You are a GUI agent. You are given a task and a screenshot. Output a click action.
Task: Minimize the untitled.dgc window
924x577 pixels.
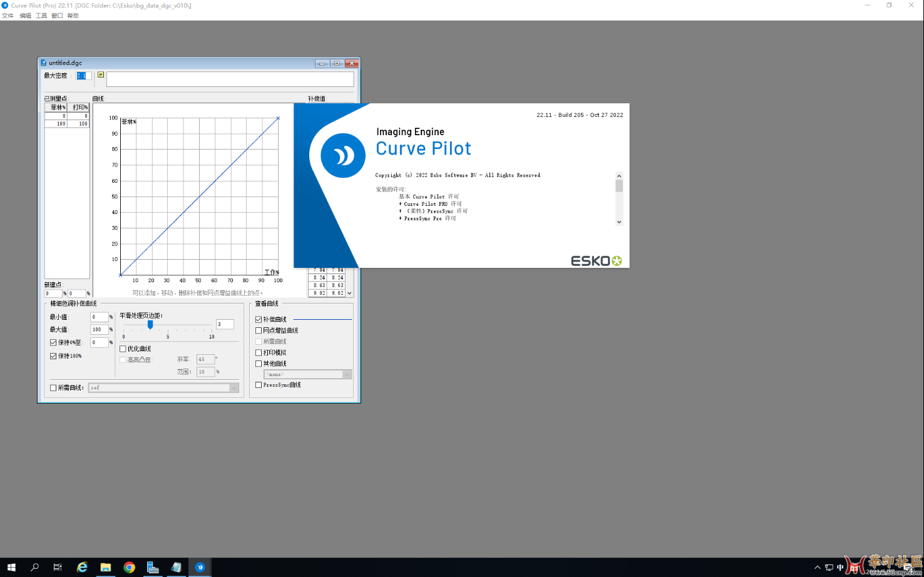[x=322, y=63]
